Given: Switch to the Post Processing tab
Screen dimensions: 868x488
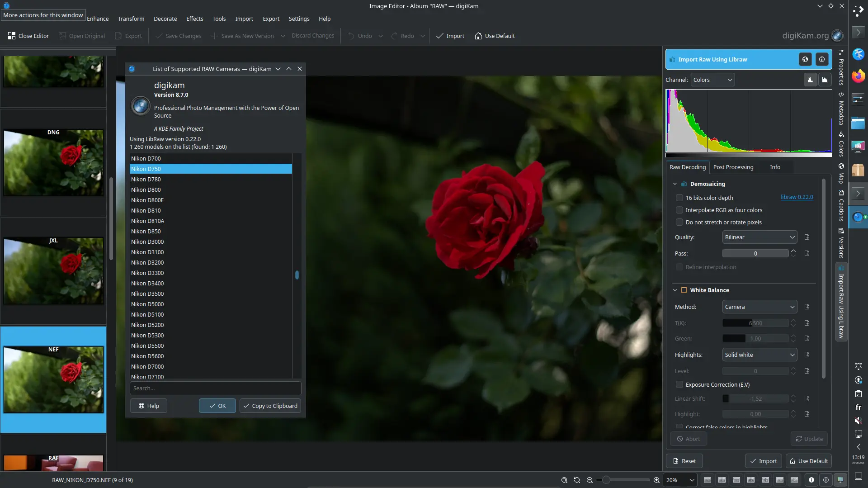Looking at the screenshot, I should (733, 167).
